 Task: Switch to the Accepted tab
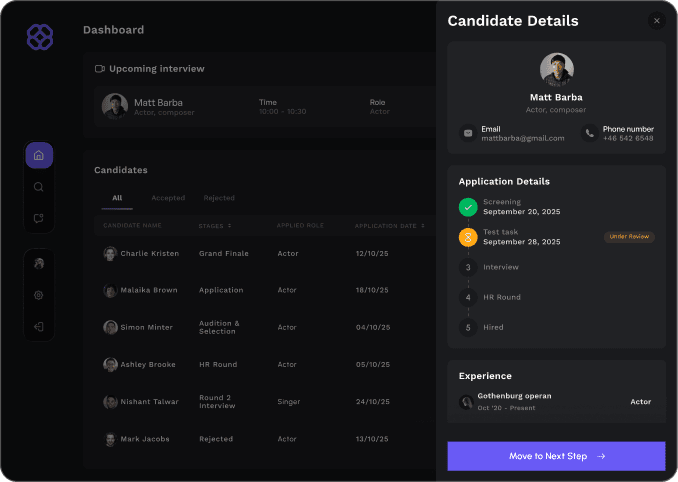[x=168, y=198]
